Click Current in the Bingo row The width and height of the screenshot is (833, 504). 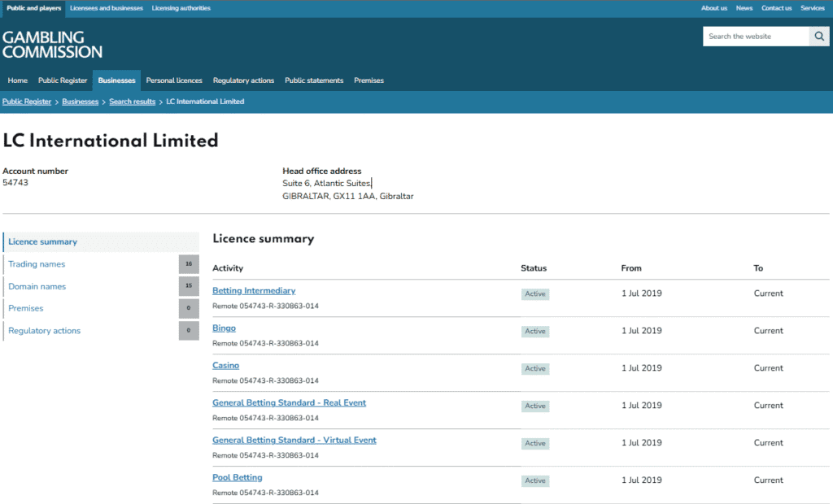tap(768, 330)
